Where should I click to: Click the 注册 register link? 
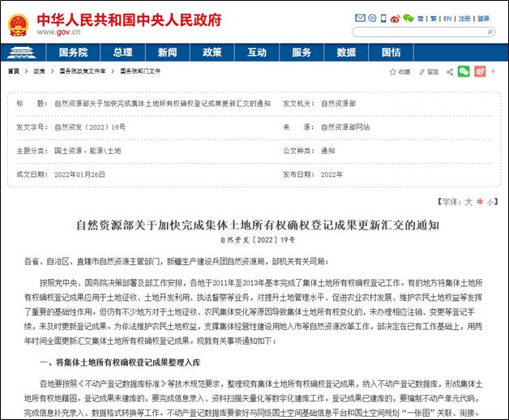click(464, 19)
